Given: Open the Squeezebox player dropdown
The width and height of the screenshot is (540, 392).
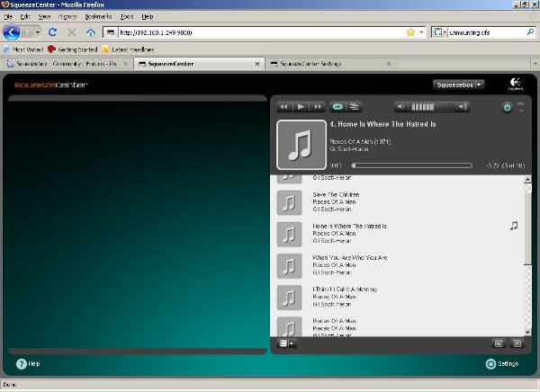Looking at the screenshot, I should point(458,85).
